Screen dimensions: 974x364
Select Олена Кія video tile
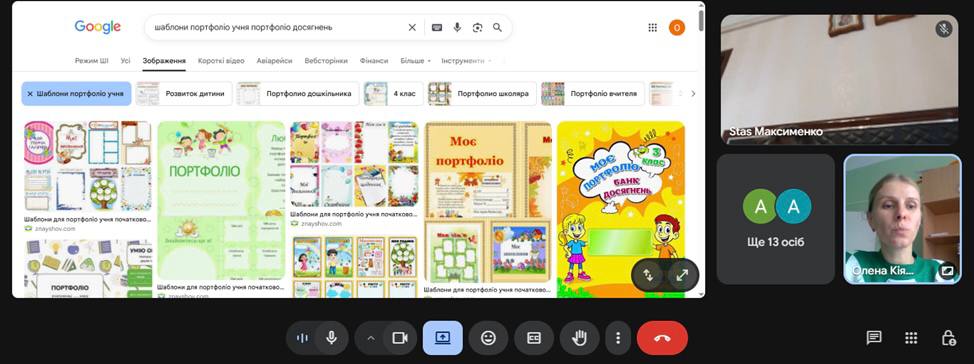902,219
